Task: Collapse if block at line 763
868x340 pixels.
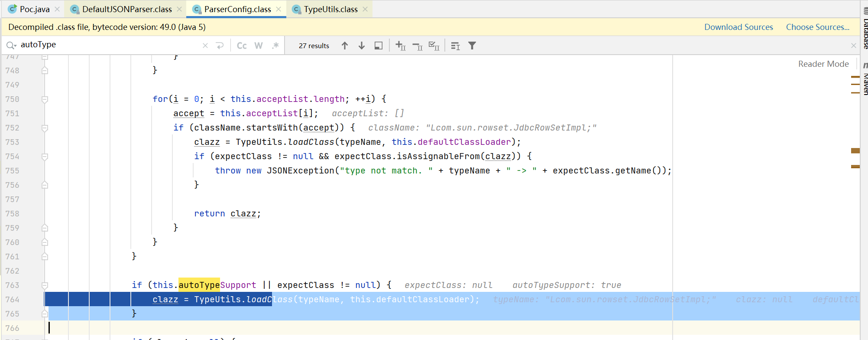Action: 45,285
